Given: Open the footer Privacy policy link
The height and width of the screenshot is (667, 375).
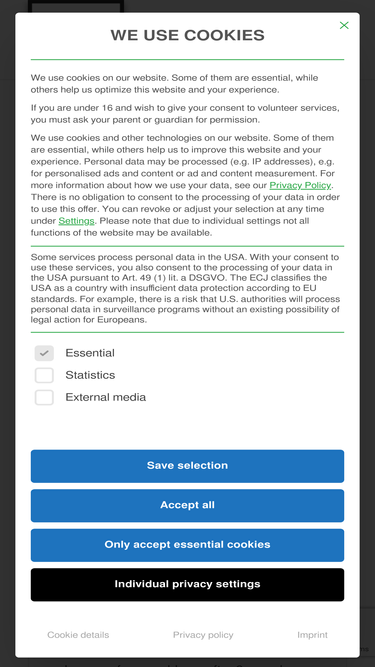Looking at the screenshot, I should coord(203,635).
